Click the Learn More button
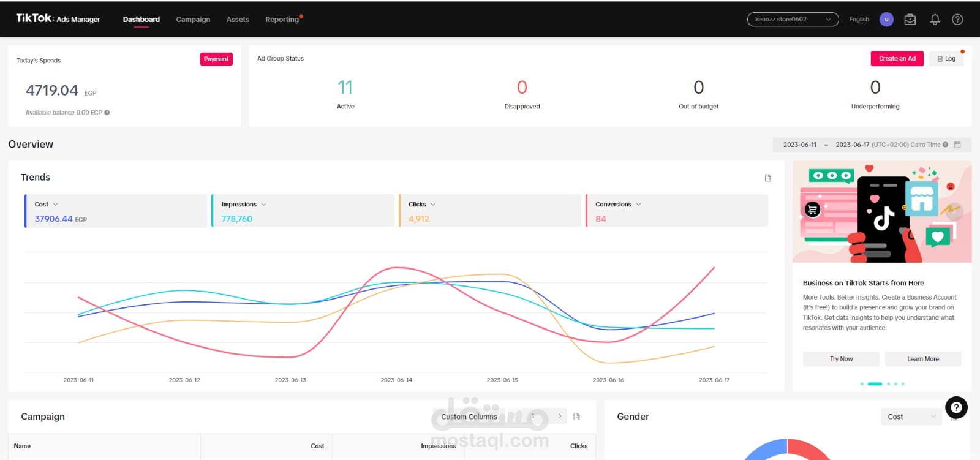980x460 pixels. [923, 359]
